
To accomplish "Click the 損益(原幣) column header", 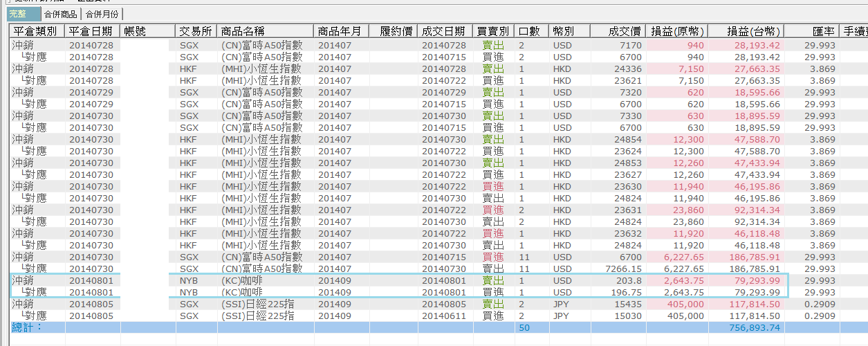I will 677,31.
